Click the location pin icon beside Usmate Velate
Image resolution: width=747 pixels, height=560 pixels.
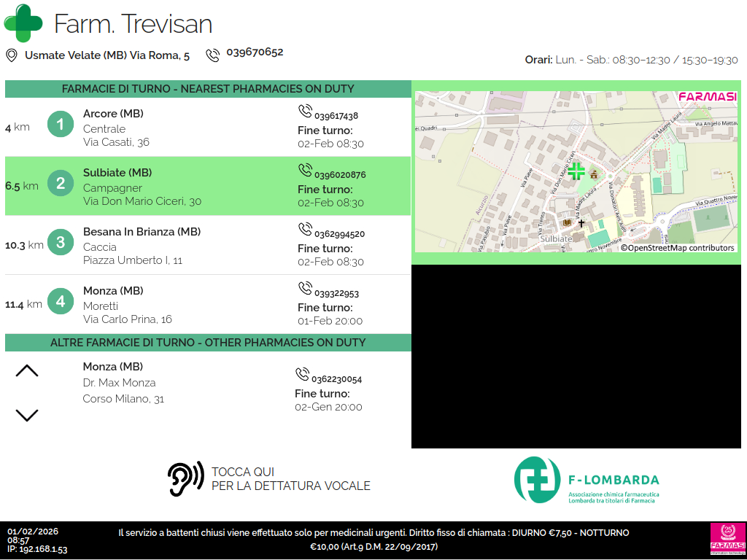pos(11,55)
